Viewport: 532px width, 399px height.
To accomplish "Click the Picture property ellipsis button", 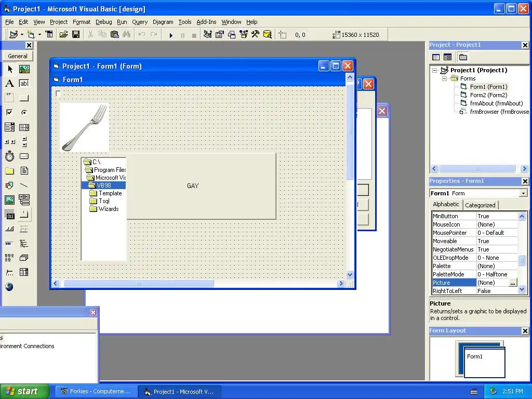I will pyautogui.click(x=513, y=283).
